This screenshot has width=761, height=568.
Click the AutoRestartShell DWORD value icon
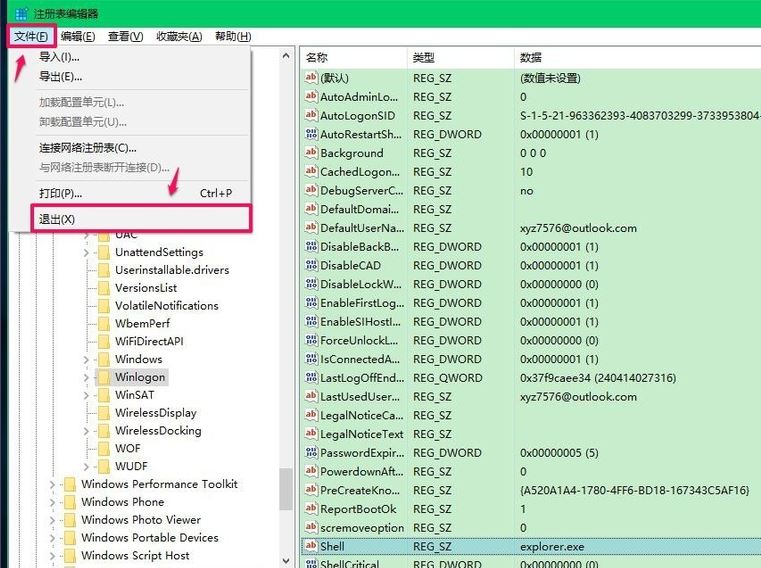(311, 134)
